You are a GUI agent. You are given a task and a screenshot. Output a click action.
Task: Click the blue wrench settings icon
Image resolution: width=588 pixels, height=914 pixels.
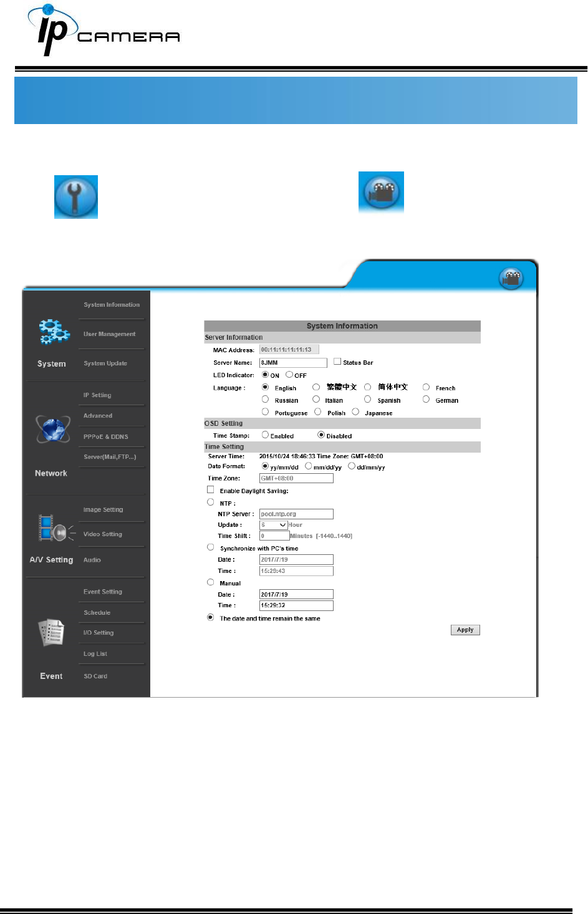coord(76,197)
